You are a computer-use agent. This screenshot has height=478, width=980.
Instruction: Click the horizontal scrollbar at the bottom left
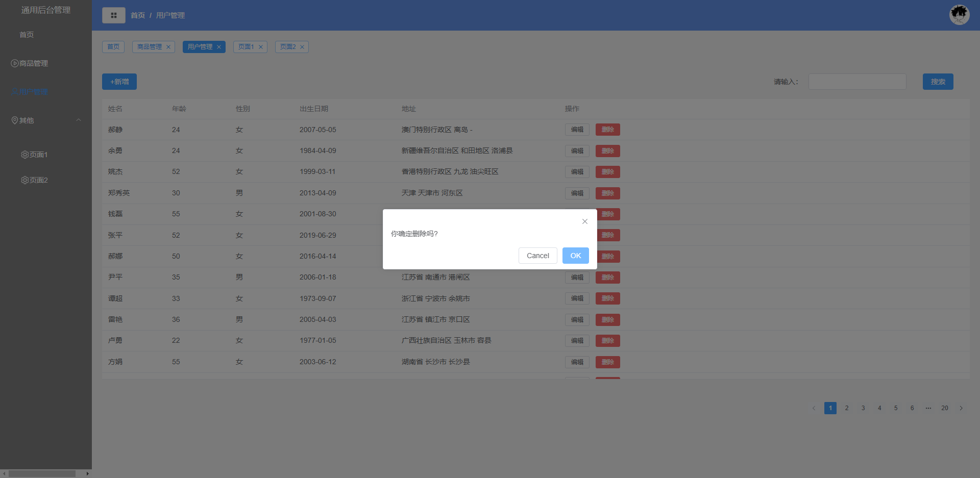pos(41,473)
